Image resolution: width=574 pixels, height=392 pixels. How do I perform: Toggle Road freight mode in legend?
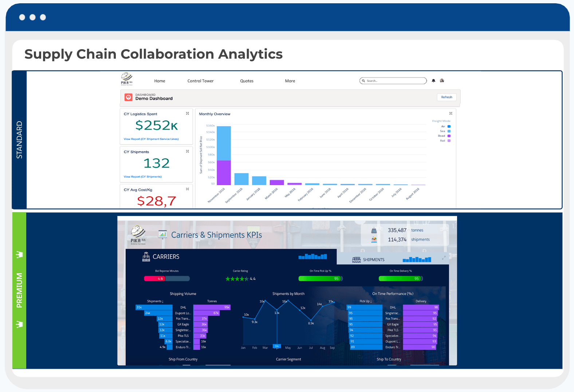tap(449, 136)
